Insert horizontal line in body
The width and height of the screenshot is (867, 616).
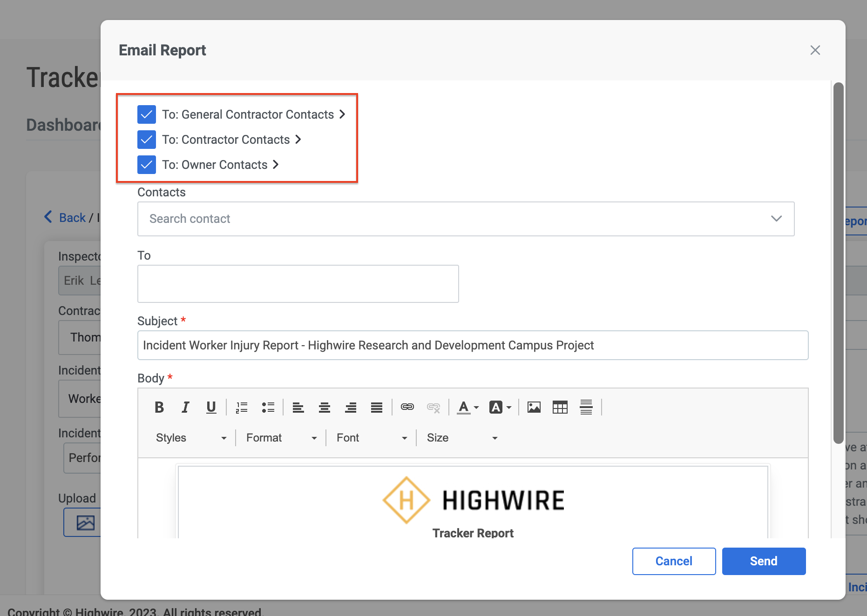pyautogui.click(x=586, y=408)
